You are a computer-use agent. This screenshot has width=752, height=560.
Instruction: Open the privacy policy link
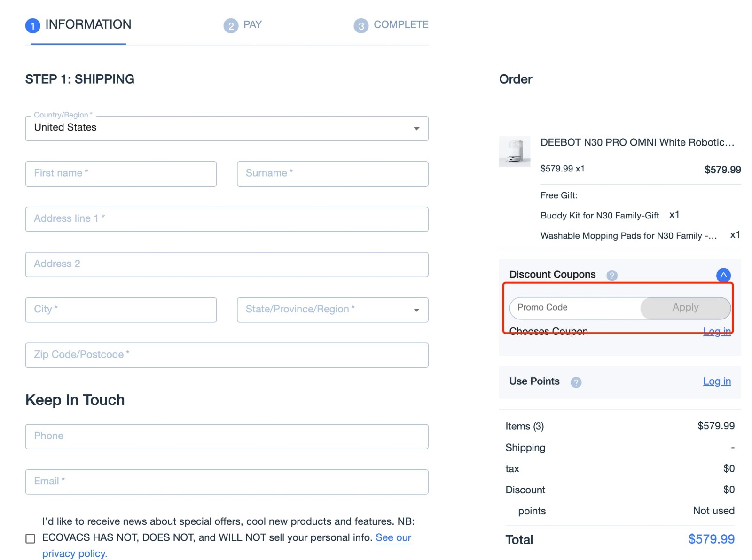click(x=74, y=553)
